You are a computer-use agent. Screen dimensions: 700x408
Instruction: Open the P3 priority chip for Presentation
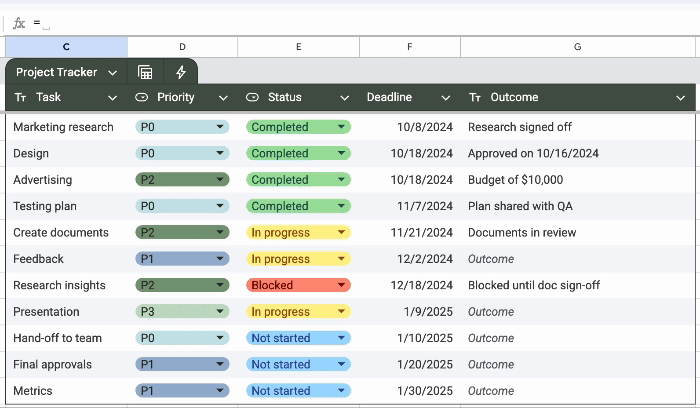point(182,312)
